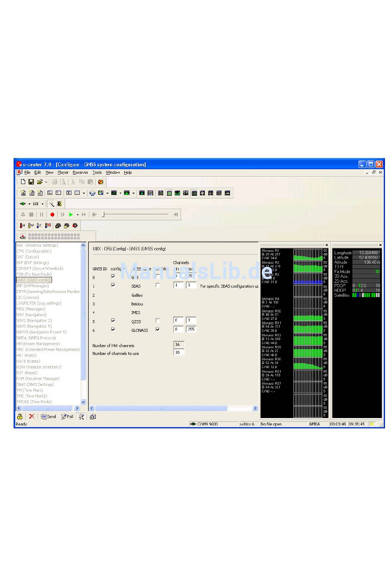Click the message list vertical scrollbar
The image size is (392, 586).
tap(83, 324)
